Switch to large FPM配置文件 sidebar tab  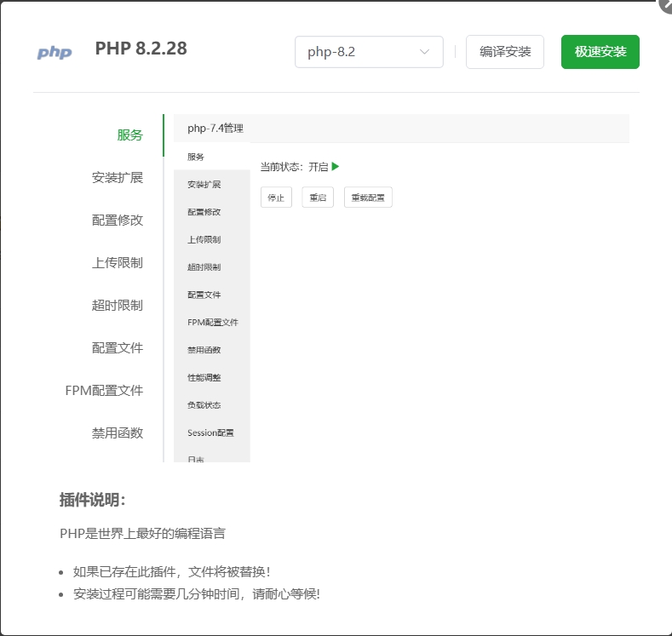tap(104, 391)
